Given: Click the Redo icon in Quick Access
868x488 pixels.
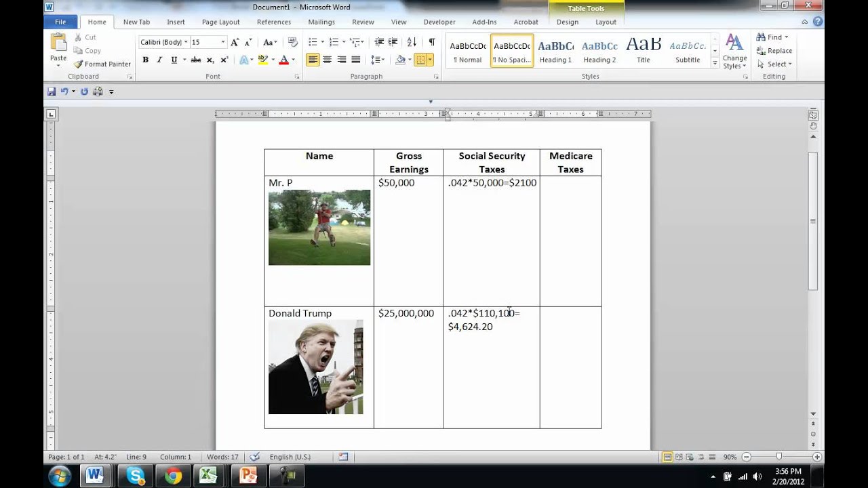Looking at the screenshot, I should [x=85, y=91].
